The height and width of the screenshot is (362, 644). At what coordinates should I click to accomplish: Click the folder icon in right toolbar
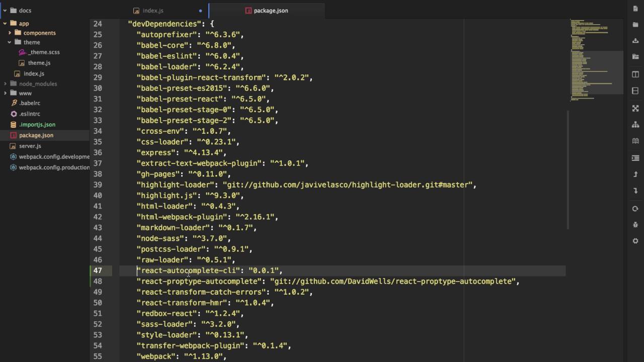[x=635, y=24]
